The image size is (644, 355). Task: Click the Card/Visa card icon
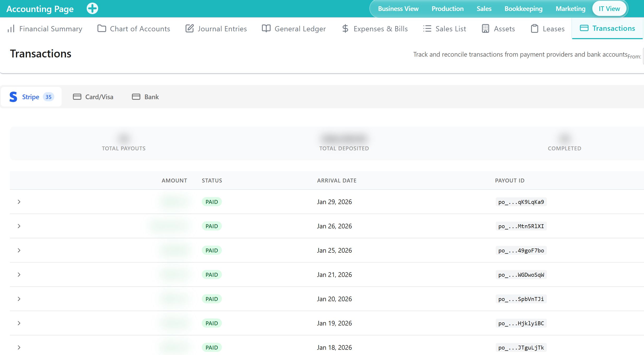pyautogui.click(x=77, y=97)
